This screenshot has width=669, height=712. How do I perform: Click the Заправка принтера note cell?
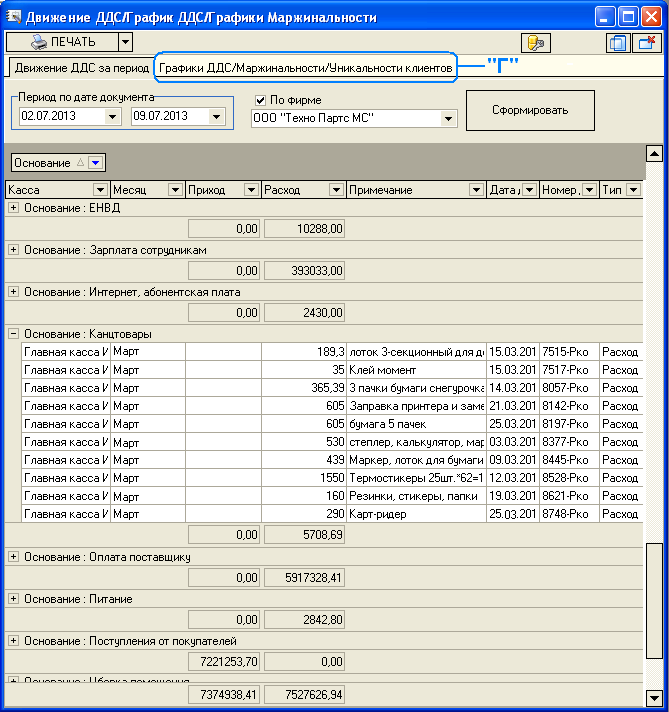point(416,406)
